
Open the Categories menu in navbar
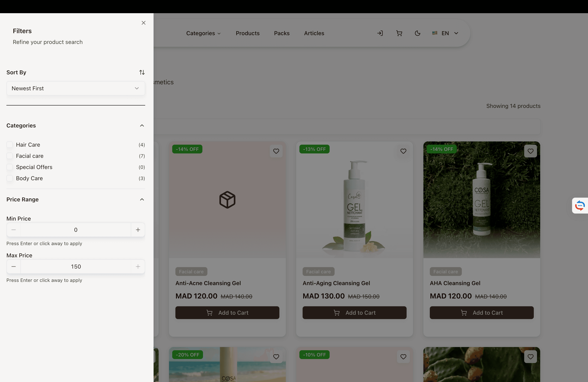[x=203, y=33]
